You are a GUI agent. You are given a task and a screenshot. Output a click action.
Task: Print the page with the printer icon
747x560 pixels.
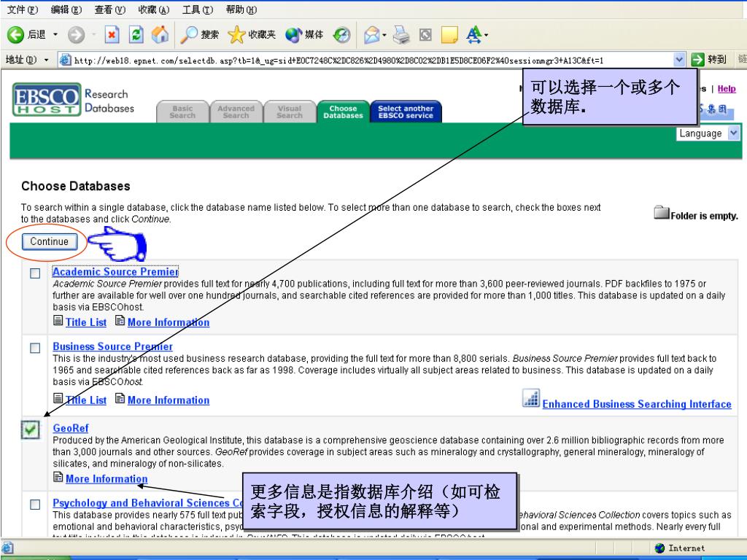pyautogui.click(x=401, y=35)
